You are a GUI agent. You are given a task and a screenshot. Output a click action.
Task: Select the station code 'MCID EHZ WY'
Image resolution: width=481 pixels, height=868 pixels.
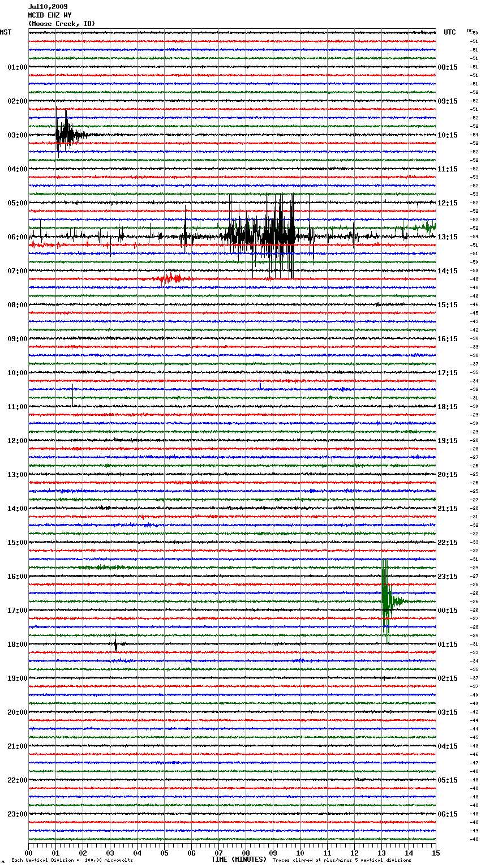(x=50, y=15)
